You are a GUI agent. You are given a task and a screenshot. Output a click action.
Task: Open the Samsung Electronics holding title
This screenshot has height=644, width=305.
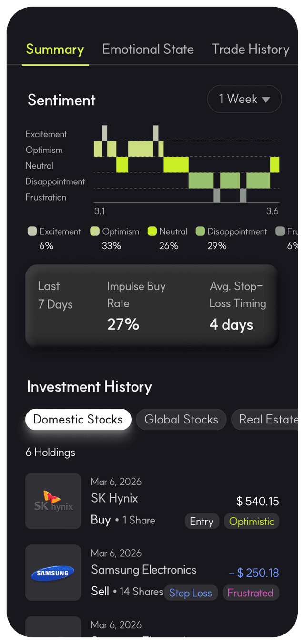point(143,570)
